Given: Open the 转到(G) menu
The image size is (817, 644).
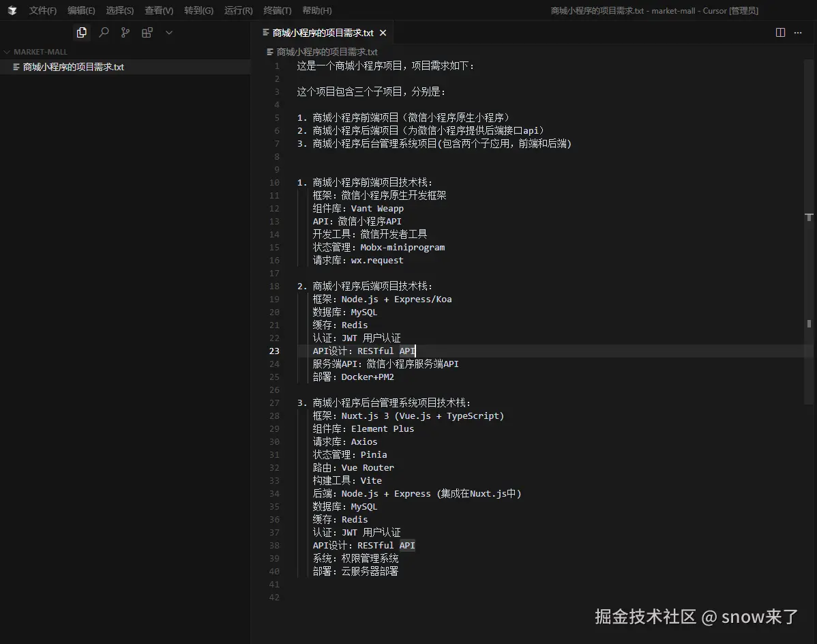Looking at the screenshot, I should [198, 10].
